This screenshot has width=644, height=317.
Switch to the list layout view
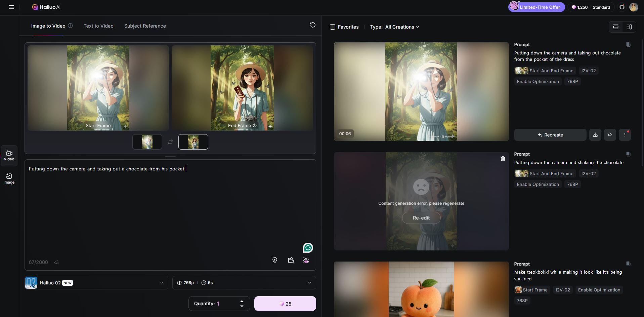pos(615,27)
